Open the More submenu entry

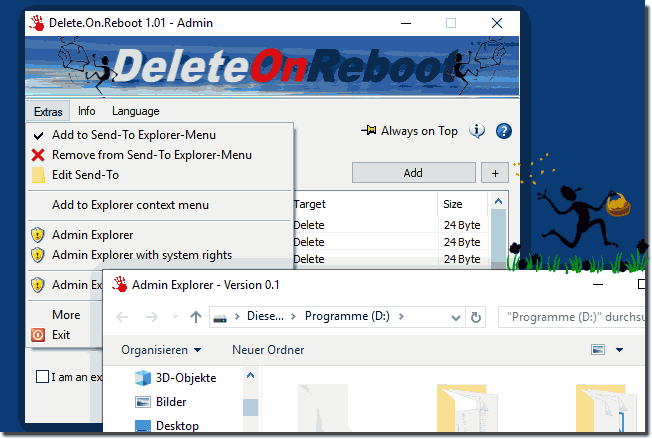click(66, 315)
